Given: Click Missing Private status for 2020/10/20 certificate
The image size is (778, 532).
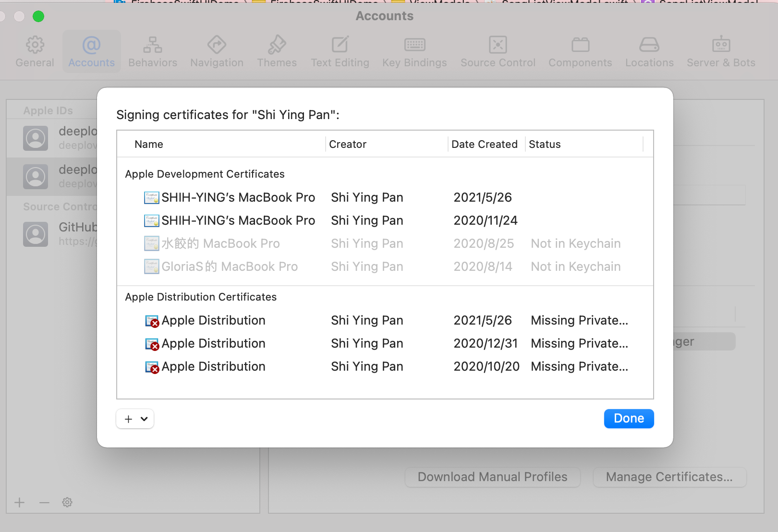Looking at the screenshot, I should [x=579, y=366].
